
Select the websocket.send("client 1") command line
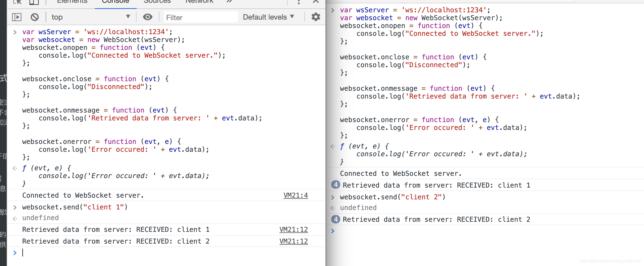point(75,207)
